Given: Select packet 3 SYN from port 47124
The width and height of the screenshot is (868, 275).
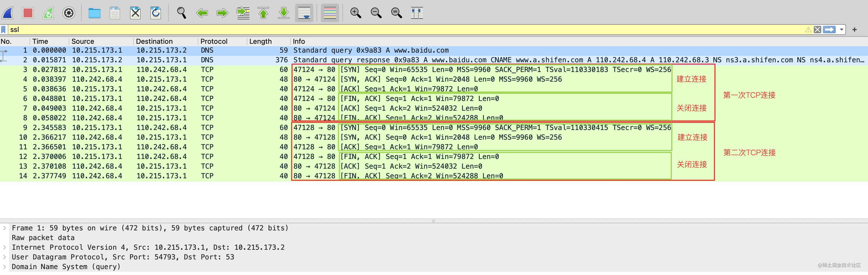Looking at the screenshot, I should tap(434, 70).
